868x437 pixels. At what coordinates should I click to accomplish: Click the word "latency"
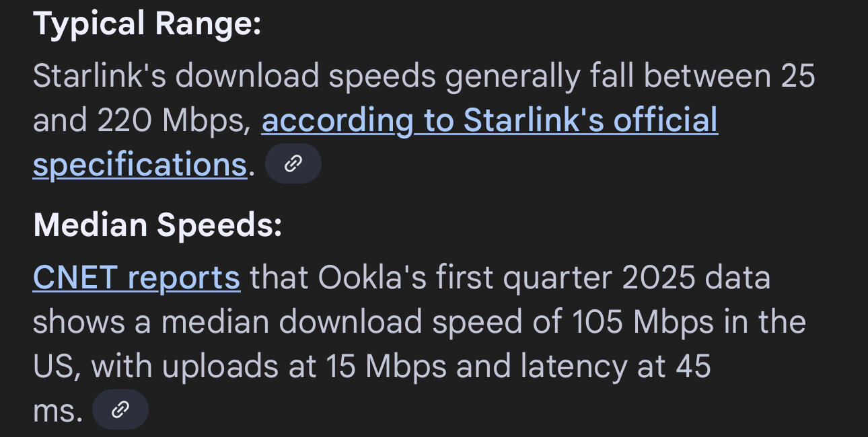565,368
